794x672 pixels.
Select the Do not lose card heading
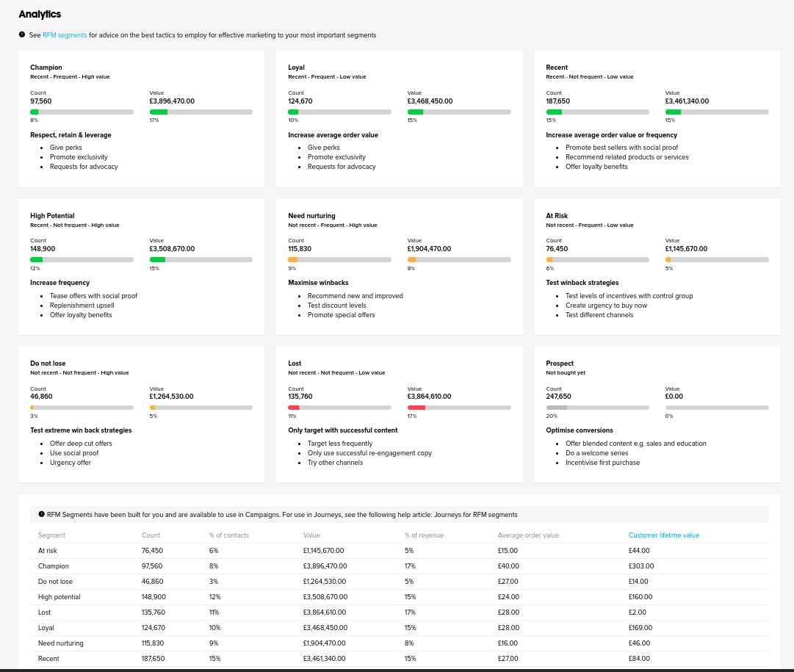[x=48, y=364]
